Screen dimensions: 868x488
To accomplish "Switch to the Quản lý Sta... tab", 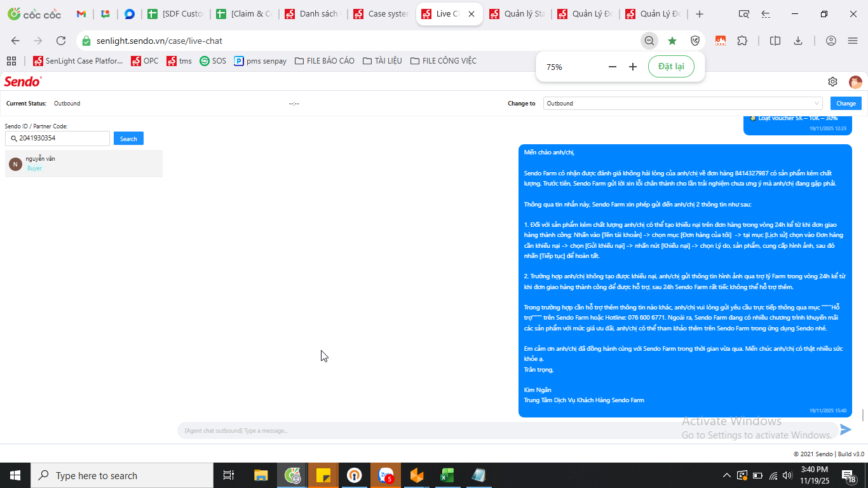I will [518, 14].
